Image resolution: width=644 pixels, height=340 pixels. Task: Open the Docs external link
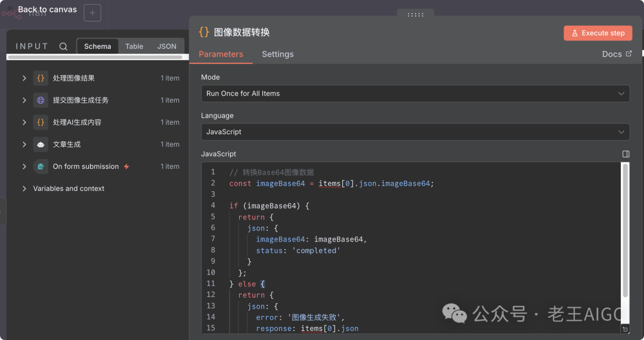[617, 54]
